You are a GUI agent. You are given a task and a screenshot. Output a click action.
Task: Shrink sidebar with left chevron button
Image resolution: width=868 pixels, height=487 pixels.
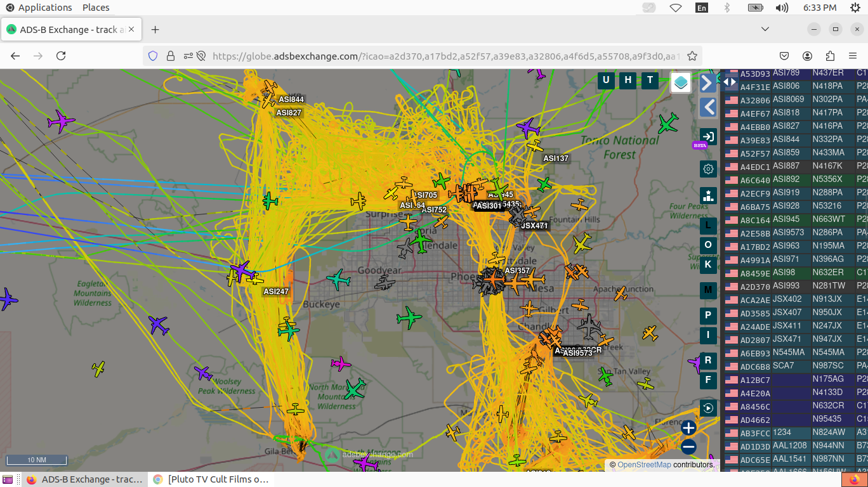pos(708,107)
